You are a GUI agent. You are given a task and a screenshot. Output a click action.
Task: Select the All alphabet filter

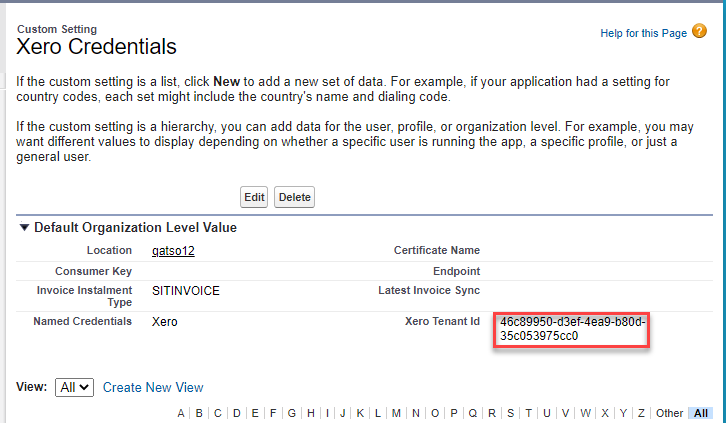point(701,413)
